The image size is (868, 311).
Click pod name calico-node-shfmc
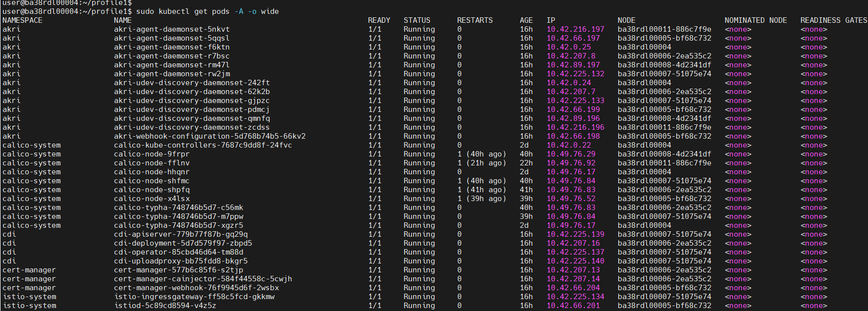click(152, 181)
